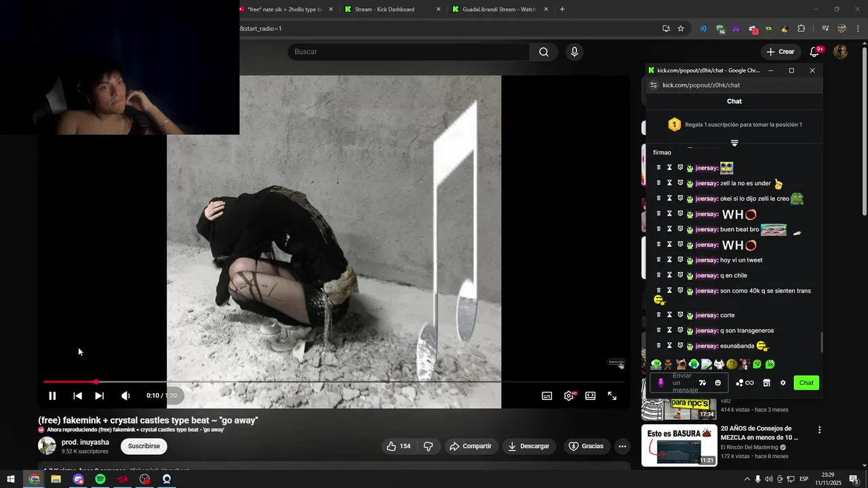Screen dimensions: 868x488
Task: Bookmark this page with the star
Action: pyautogui.click(x=681, y=28)
